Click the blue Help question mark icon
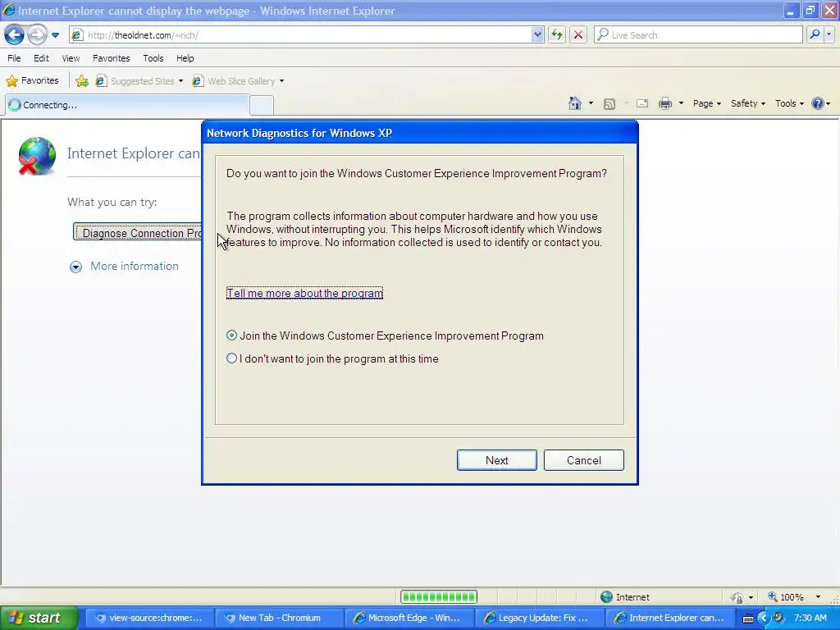 (x=818, y=103)
